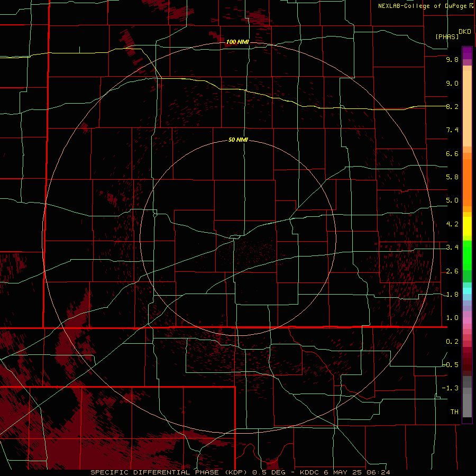Click the bright green segment of color bar
The height and width of the screenshot is (476, 476).
click(467, 255)
